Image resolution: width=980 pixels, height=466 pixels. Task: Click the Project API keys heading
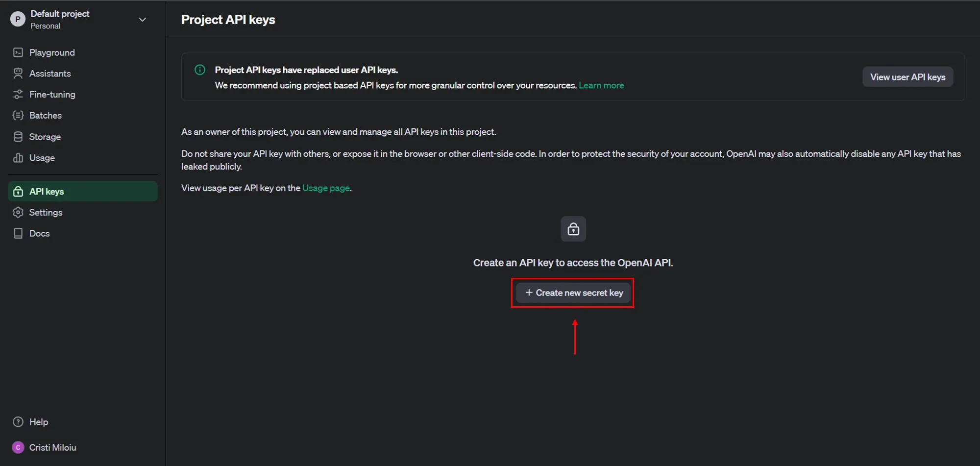tap(228, 20)
